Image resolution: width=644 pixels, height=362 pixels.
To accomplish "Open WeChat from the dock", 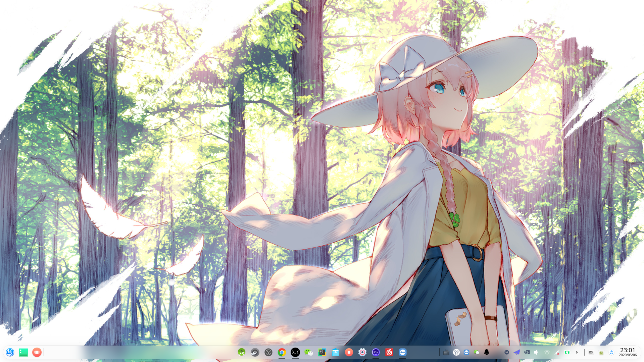I will 309,352.
